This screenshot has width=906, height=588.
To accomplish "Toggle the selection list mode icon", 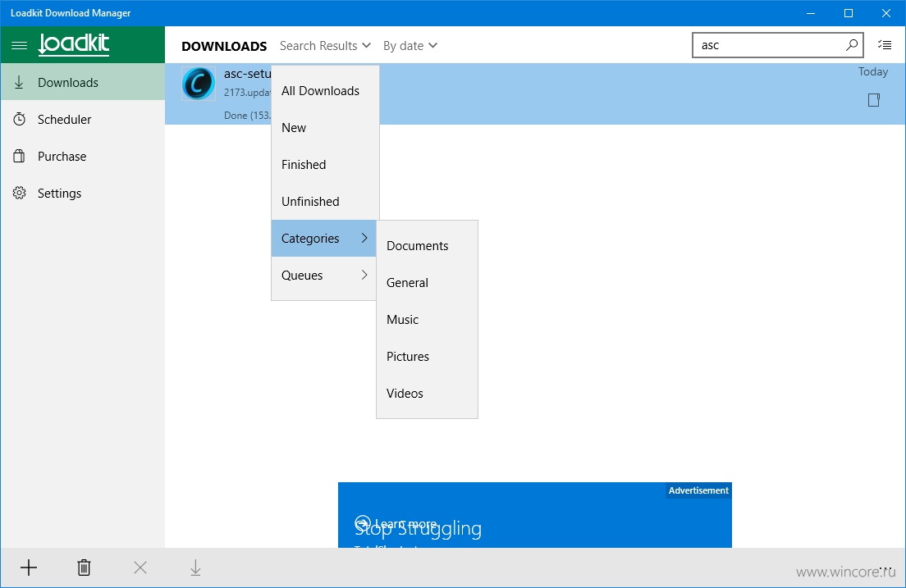I will (x=885, y=45).
